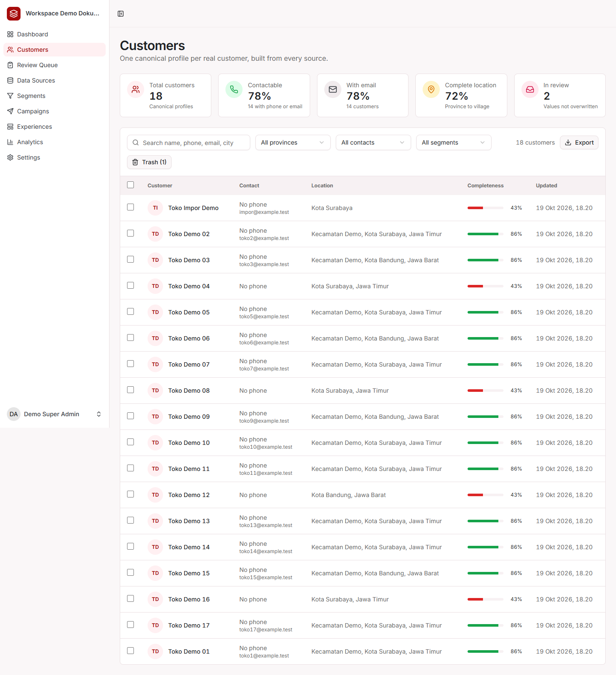Click the With email envelope icon

[x=333, y=89]
